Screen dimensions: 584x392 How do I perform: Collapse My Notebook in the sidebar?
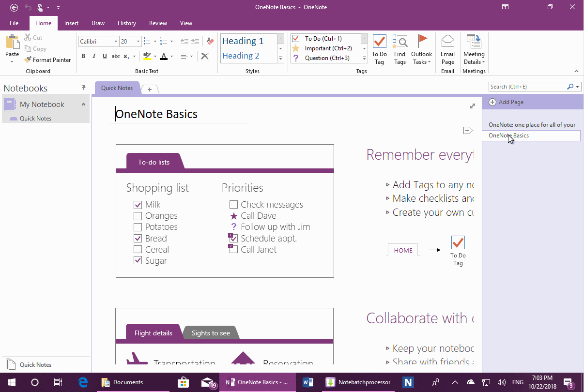[83, 104]
